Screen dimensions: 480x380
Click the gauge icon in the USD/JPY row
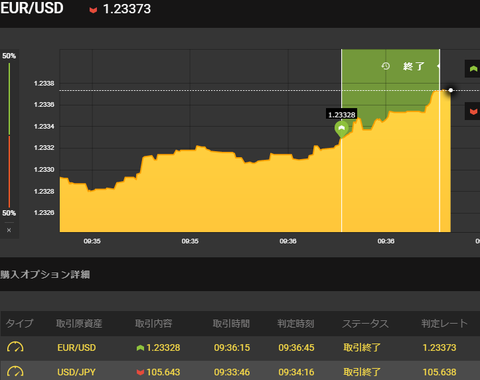15,372
